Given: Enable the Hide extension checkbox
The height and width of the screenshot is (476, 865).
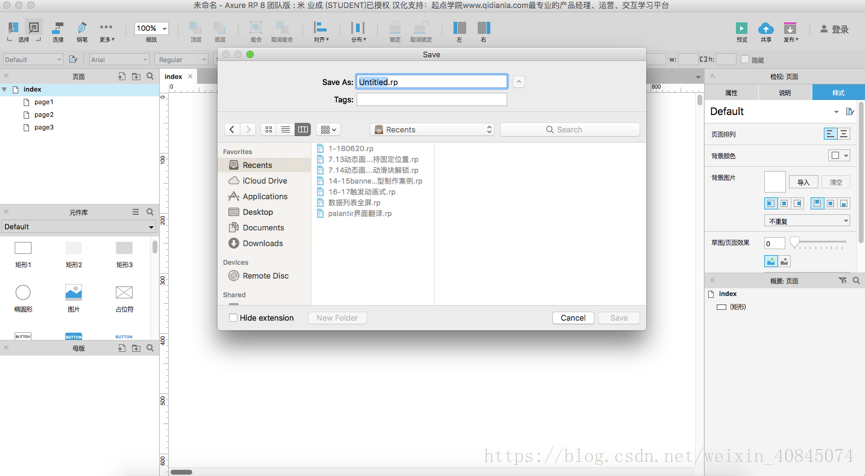Looking at the screenshot, I should (233, 318).
